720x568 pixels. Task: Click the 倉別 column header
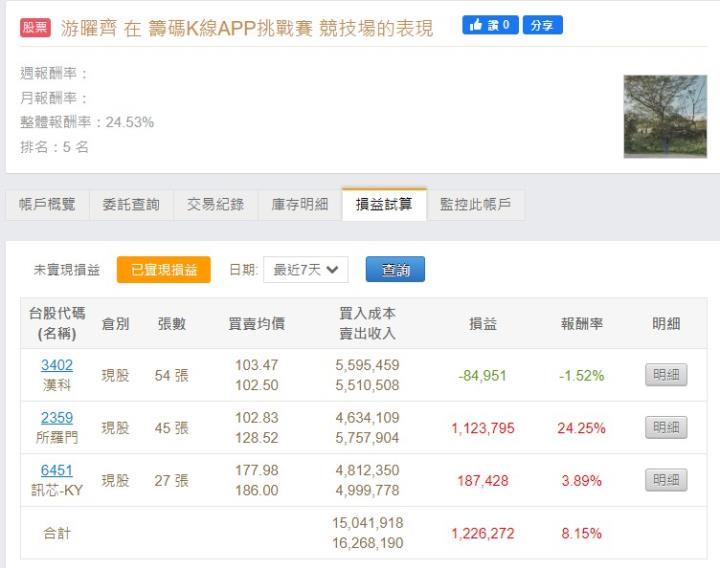(115, 324)
